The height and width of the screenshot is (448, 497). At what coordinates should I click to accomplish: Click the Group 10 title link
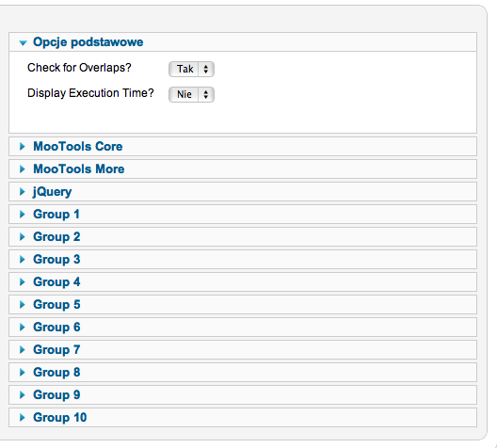tap(60, 417)
